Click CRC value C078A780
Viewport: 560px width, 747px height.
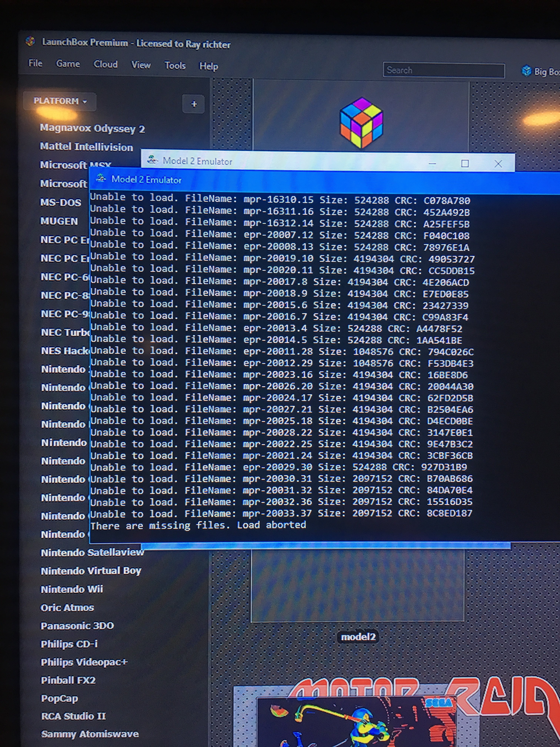pyautogui.click(x=447, y=201)
